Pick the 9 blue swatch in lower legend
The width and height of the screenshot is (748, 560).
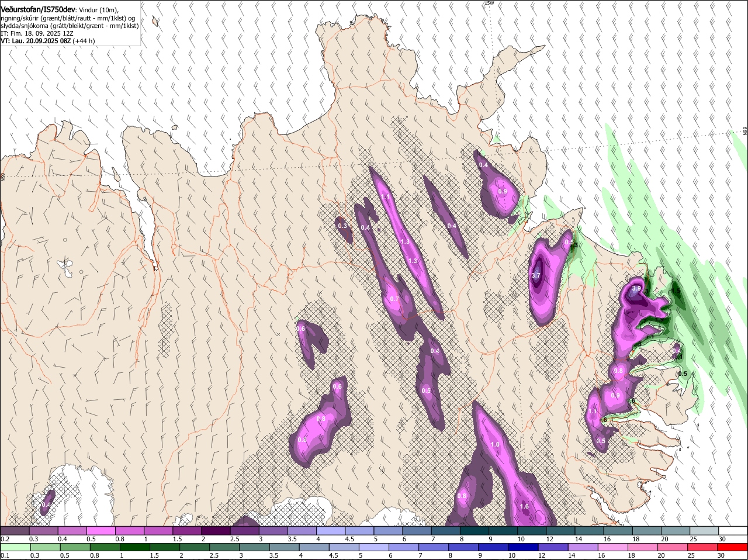[494, 547]
